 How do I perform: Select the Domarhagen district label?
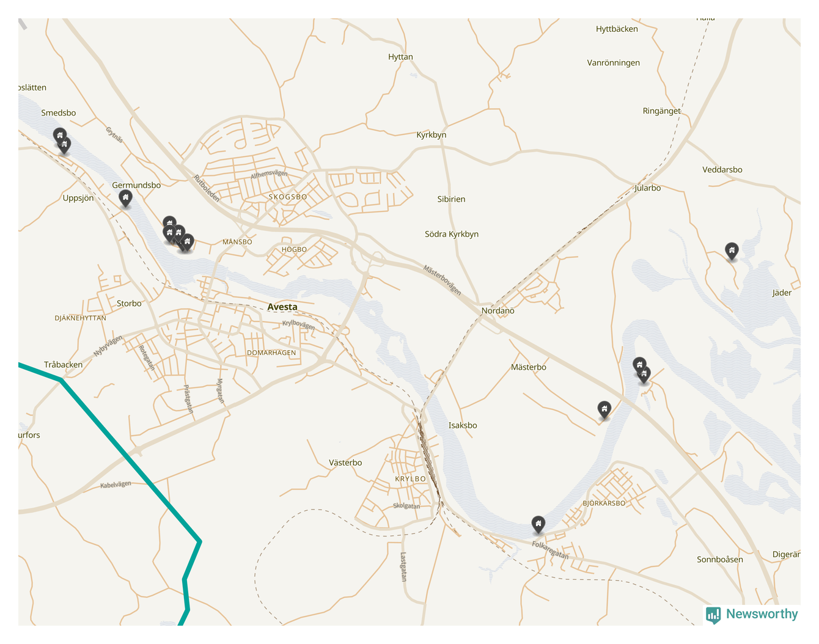[x=271, y=353]
